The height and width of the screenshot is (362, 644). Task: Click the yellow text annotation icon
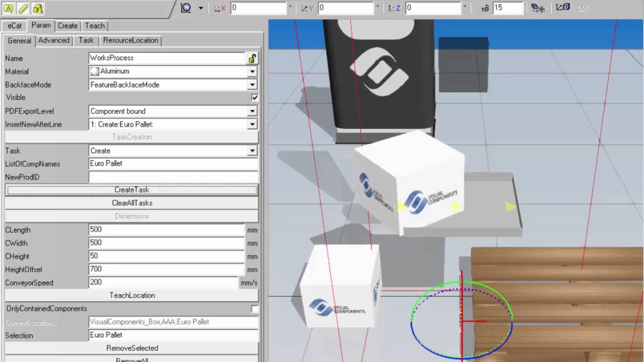(x=8, y=8)
